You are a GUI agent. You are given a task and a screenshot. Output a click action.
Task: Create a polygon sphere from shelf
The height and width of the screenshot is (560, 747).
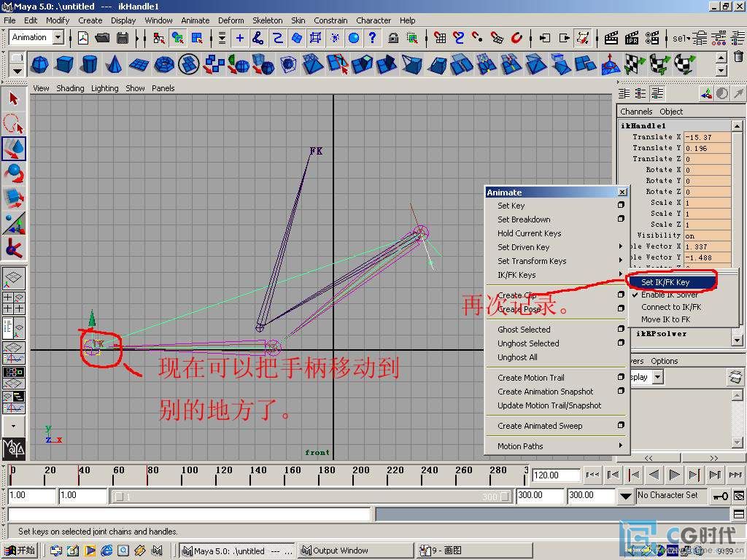click(x=40, y=64)
